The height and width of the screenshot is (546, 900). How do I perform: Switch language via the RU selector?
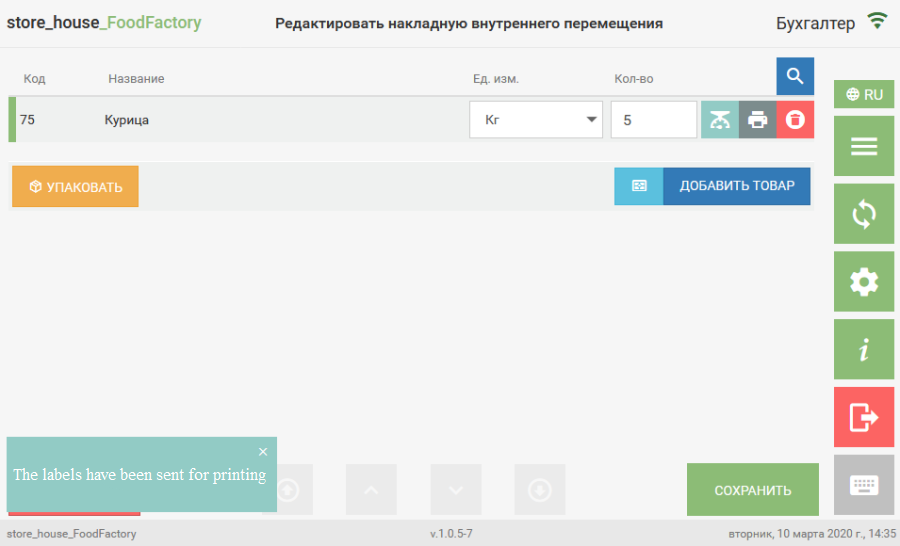864,95
